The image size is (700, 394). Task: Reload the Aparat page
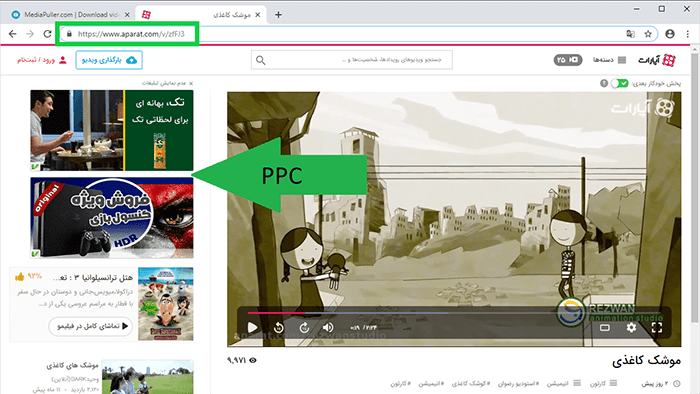[47, 34]
